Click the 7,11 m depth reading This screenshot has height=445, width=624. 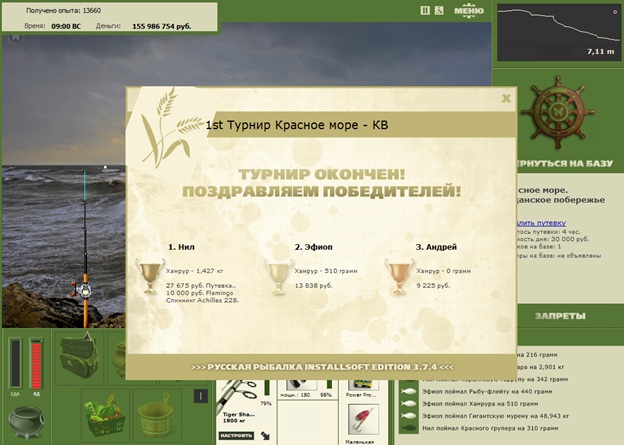tap(601, 51)
